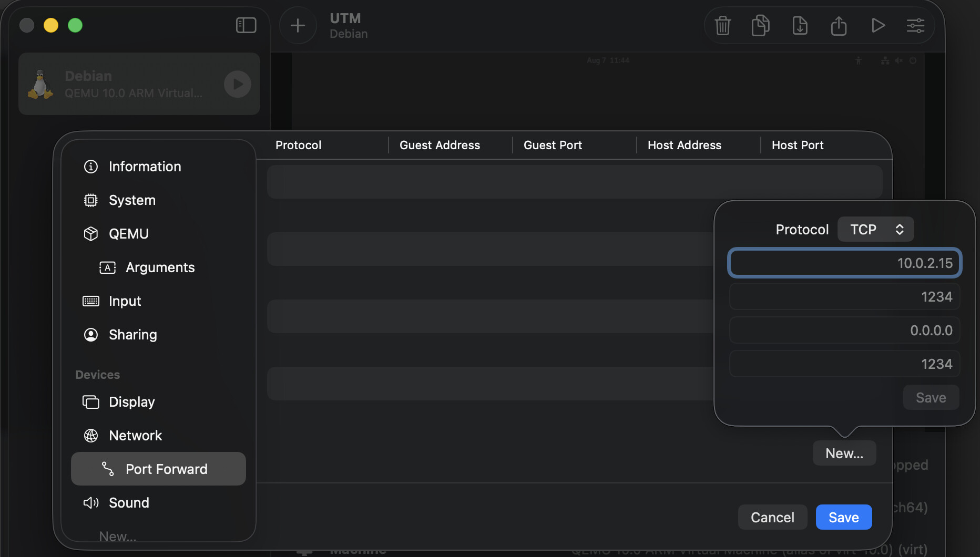The image size is (980, 557).
Task: Select the Debian VM entry in sidebar
Action: pos(139,84)
